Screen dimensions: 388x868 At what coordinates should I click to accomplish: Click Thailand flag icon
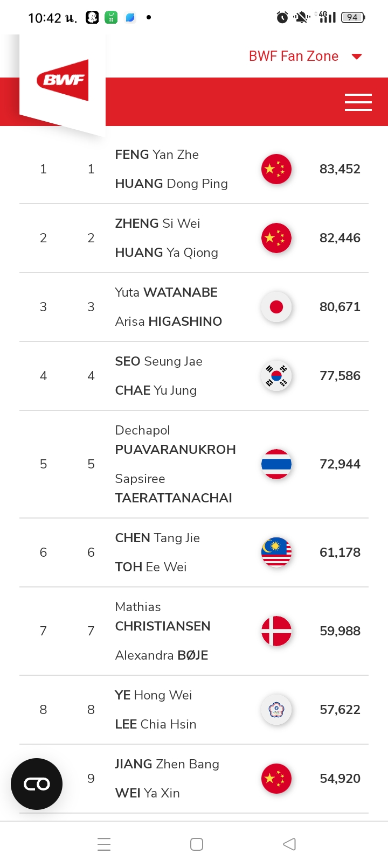[x=276, y=464]
